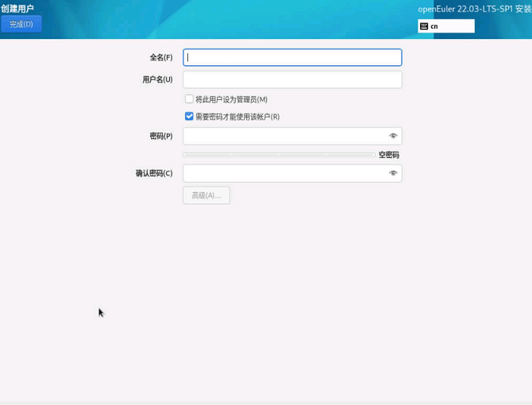Screen dimensions: 532x405
Task: Click the 创建用户 page heading
Action: (x=17, y=9)
